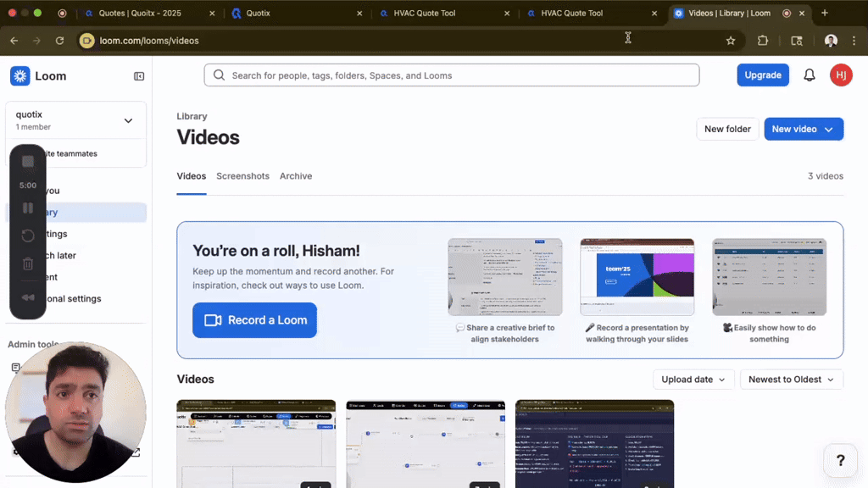The width and height of the screenshot is (868, 488).
Task: Click the camera site info icon in address bar
Action: tap(87, 41)
